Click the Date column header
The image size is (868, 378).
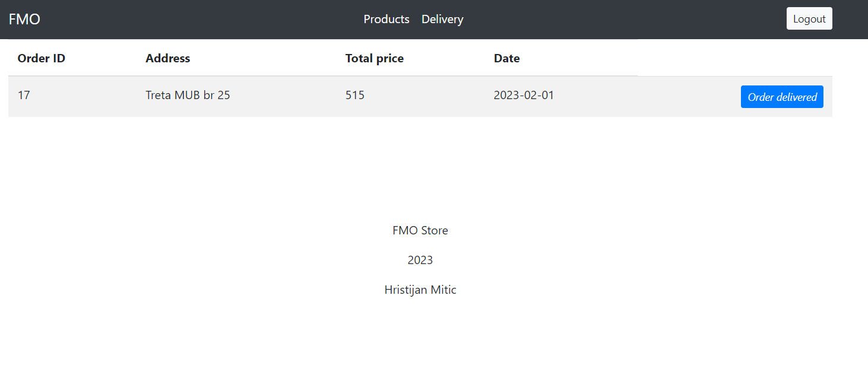click(x=506, y=58)
